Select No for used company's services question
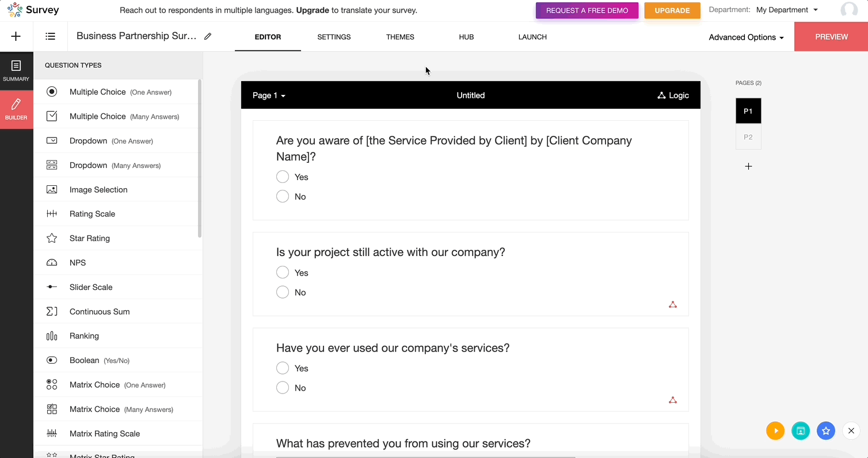This screenshot has width=868, height=458. point(283,388)
